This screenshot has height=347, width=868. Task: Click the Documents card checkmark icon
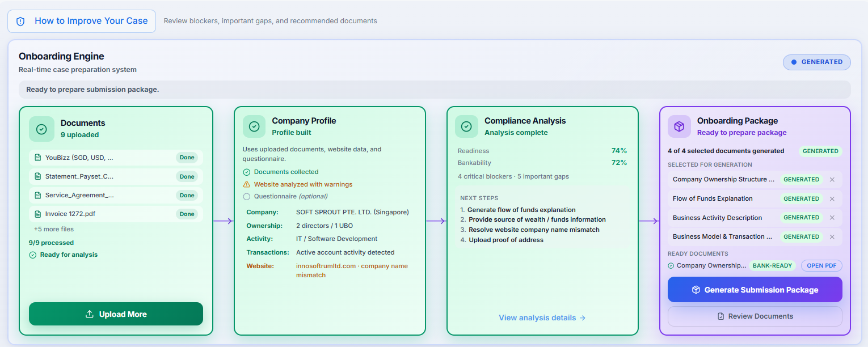pyautogui.click(x=41, y=129)
